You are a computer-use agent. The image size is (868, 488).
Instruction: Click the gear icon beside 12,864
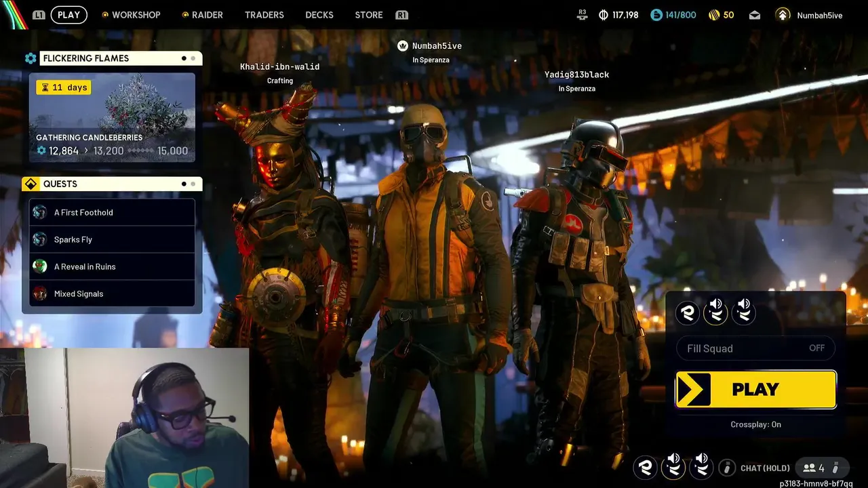tap(41, 150)
